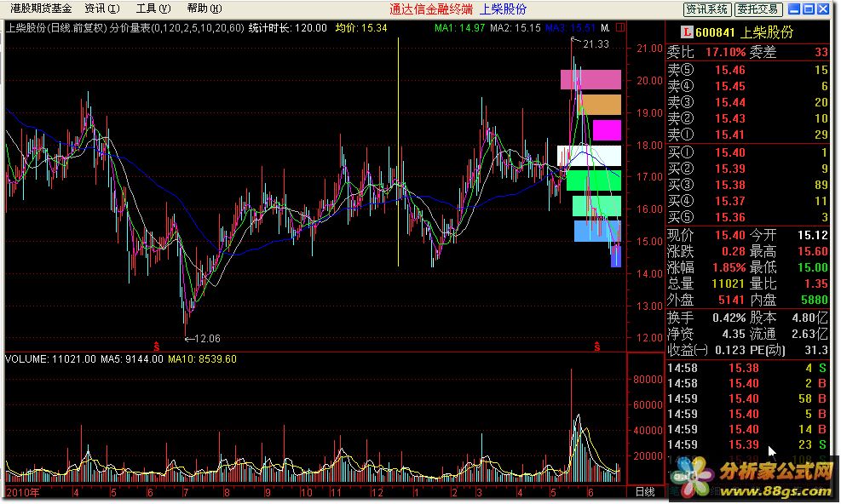Select the 买⑤ 15.36 order row
841x504 pixels.
click(x=747, y=217)
